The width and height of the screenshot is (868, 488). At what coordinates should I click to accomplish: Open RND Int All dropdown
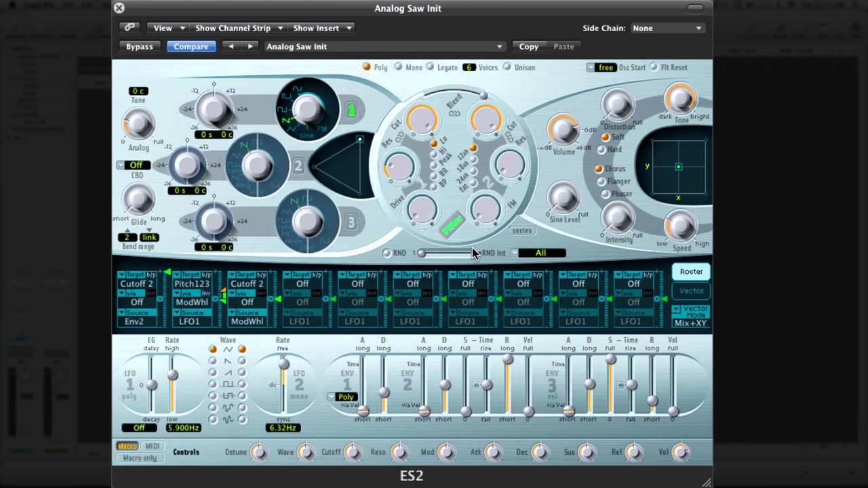coord(538,253)
